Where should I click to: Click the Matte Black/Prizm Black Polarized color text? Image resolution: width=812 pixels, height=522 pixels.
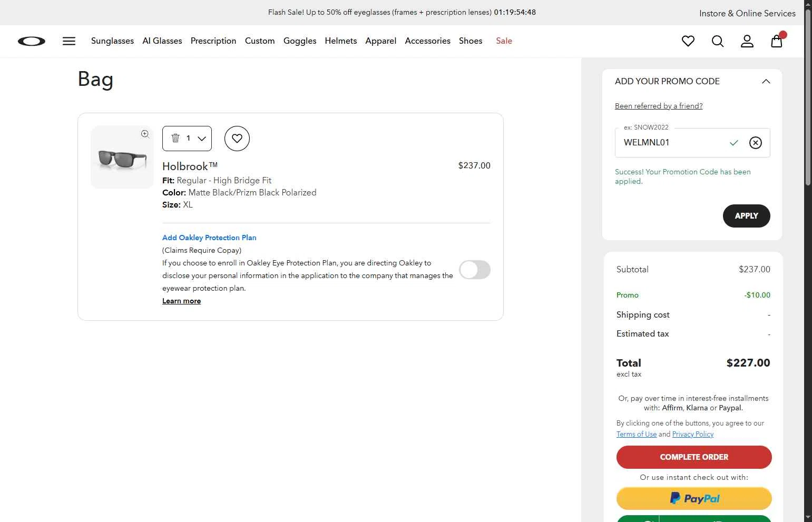point(252,193)
